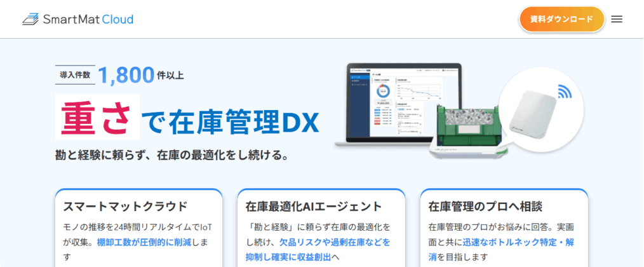644x267 pixels.
Task: Click the で在庫管理DX headline text
Action: coord(230,122)
